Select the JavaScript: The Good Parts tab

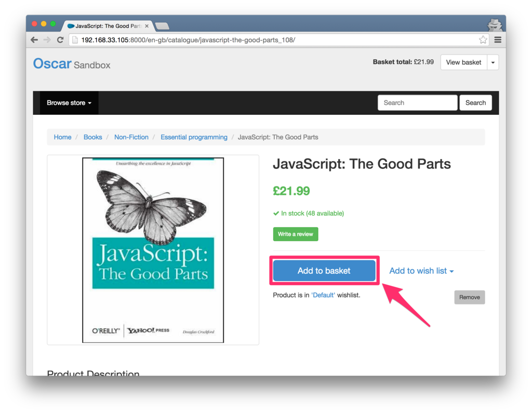pyautogui.click(x=108, y=26)
